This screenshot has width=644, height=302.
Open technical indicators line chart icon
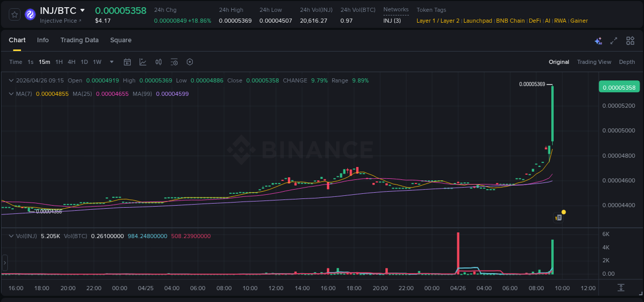pyautogui.click(x=143, y=62)
